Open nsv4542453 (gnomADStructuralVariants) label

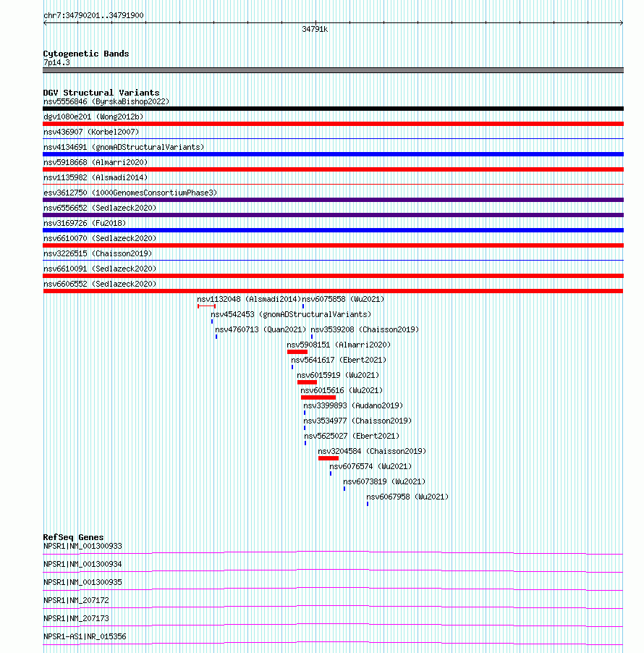click(x=291, y=314)
